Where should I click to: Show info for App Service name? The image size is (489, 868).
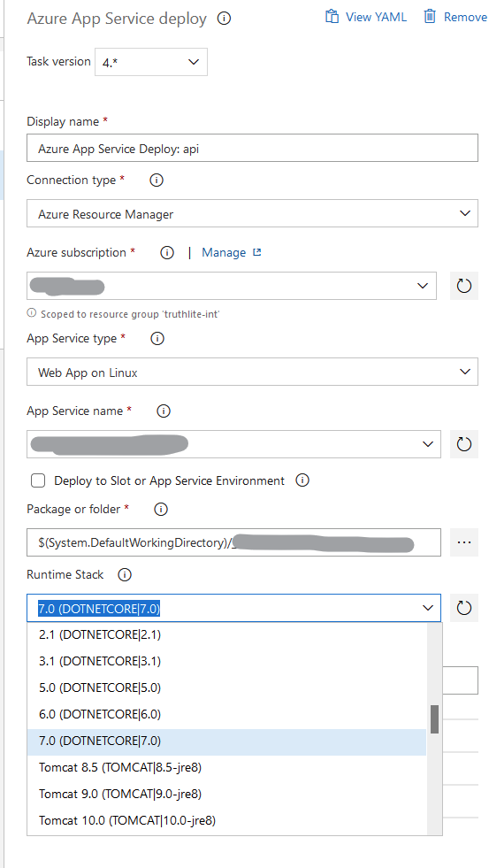164,411
